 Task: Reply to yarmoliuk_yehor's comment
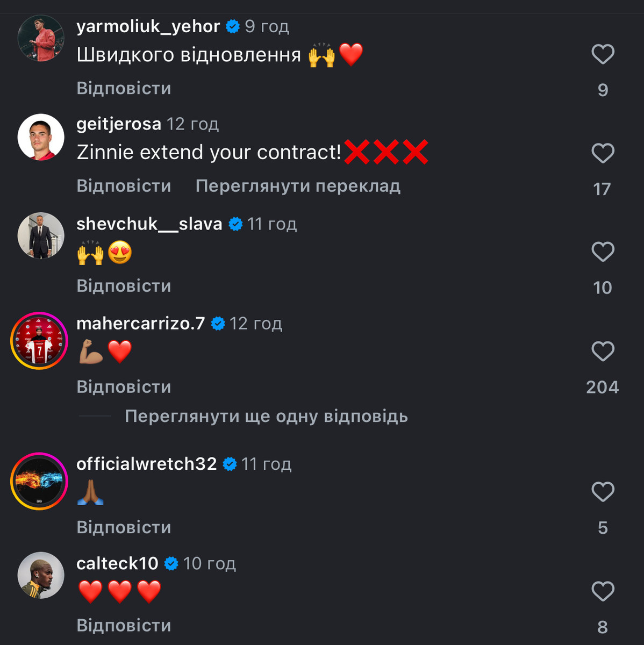click(124, 88)
